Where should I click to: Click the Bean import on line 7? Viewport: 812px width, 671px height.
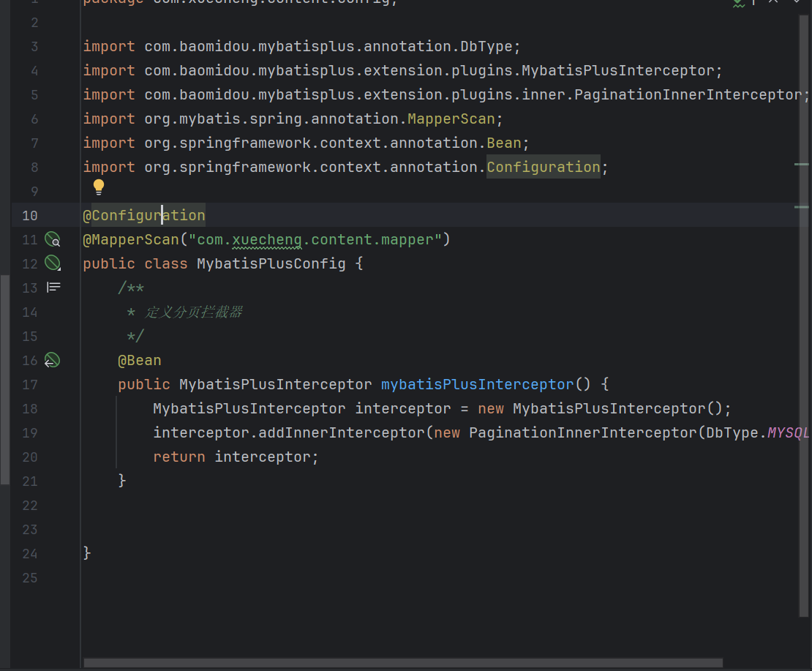tap(504, 143)
